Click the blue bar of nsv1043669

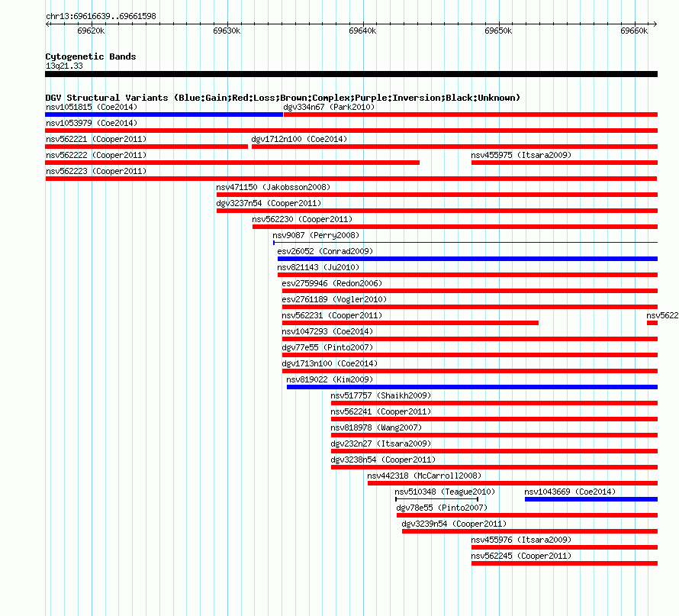pos(591,499)
